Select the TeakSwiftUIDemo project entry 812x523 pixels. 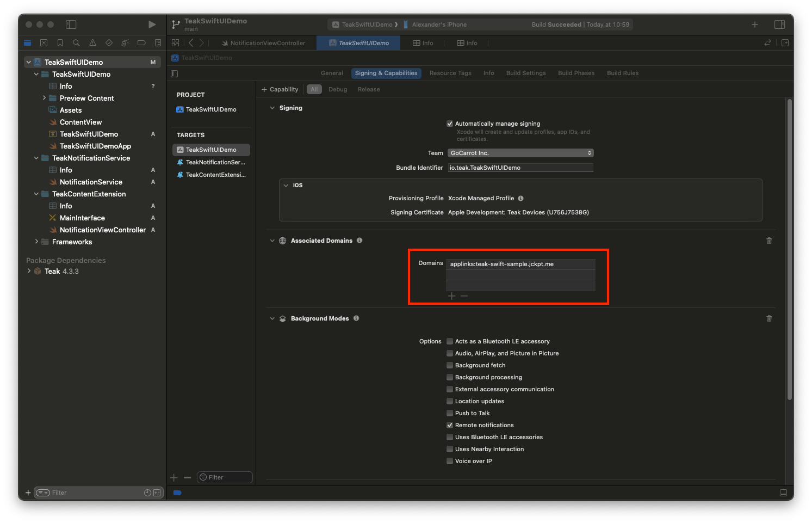(x=211, y=109)
